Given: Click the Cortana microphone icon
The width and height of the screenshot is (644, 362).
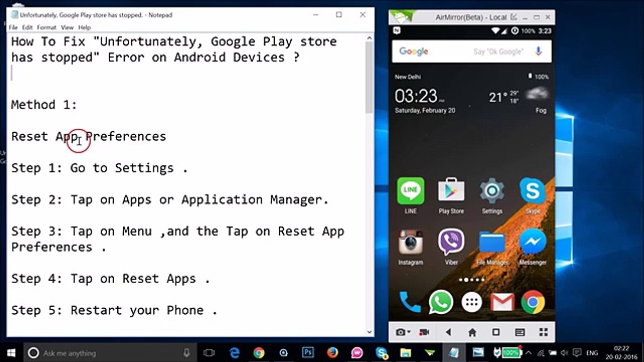Looking at the screenshot, I should pos(187,353).
